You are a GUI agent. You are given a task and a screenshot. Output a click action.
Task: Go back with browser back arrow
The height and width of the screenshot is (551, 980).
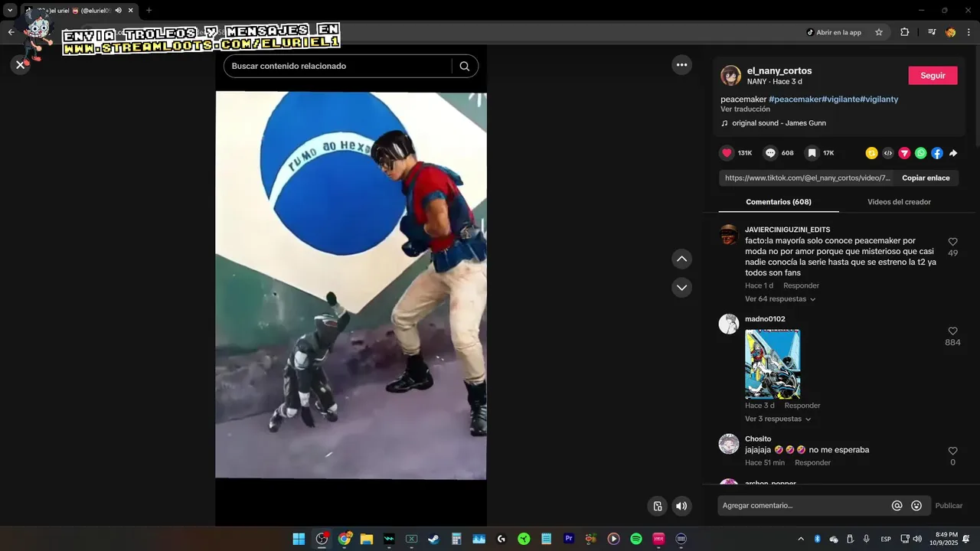(x=11, y=32)
